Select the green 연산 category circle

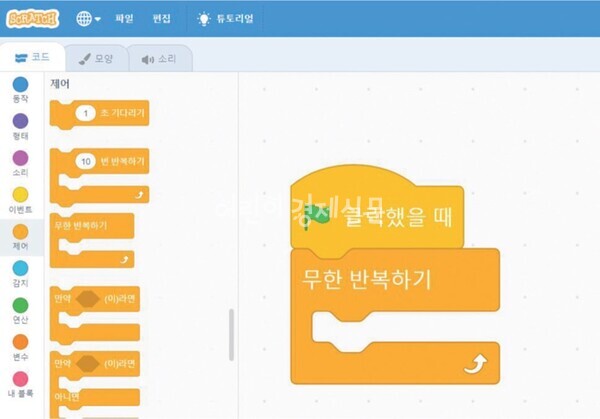(x=20, y=305)
